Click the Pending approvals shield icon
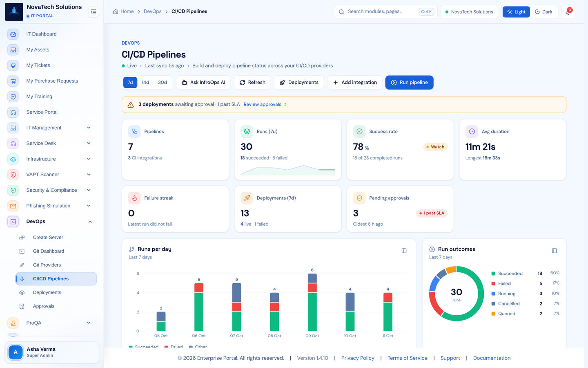This screenshot has height=368, width=588. (359, 198)
